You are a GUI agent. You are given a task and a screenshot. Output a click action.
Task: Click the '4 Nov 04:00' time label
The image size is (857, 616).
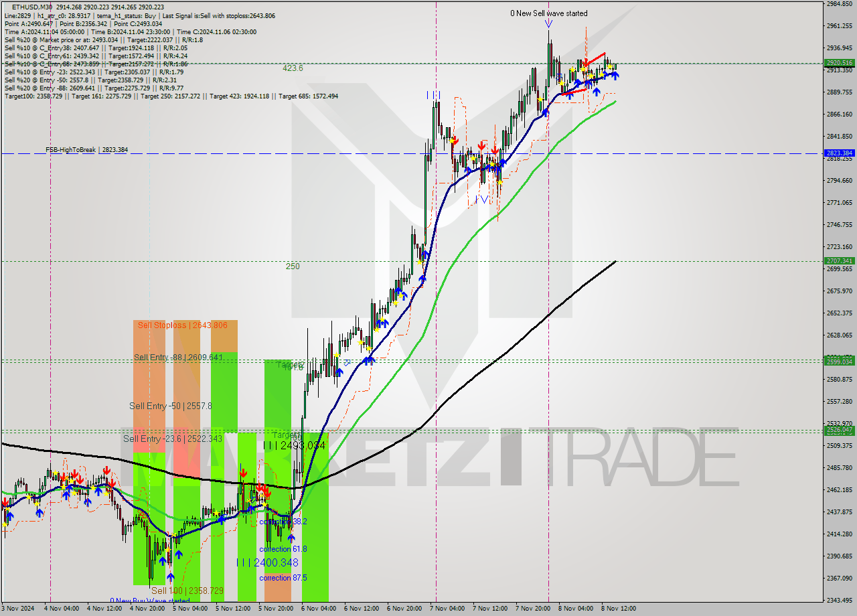click(x=60, y=609)
